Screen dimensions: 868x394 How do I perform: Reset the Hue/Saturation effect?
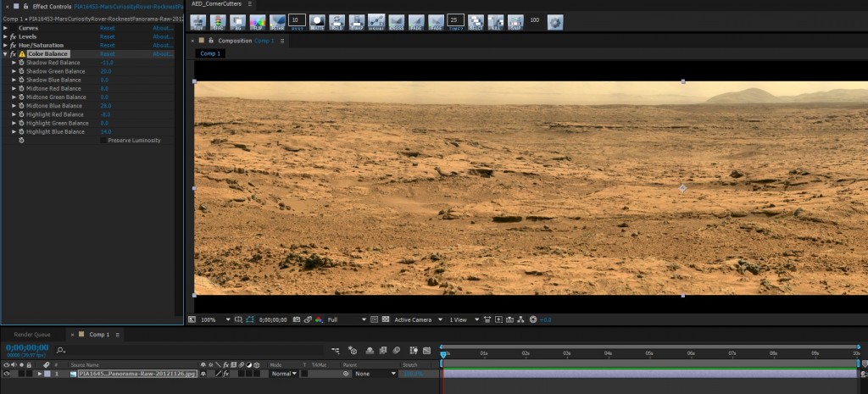click(108, 46)
